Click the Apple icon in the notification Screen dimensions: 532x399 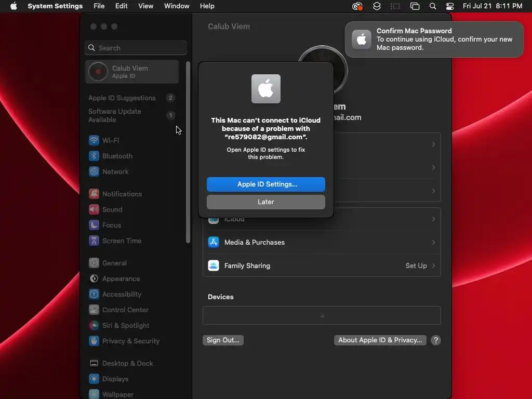[x=362, y=39]
